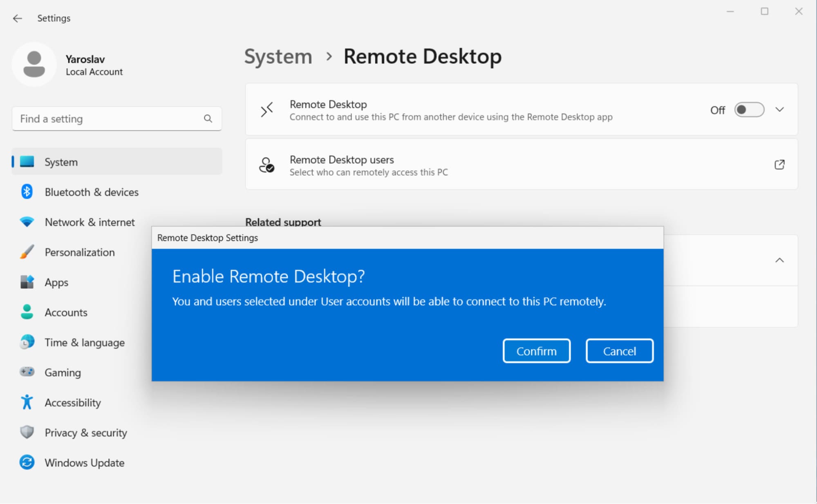This screenshot has width=817, height=504.
Task: Click the System breadcrumb link
Action: (x=278, y=56)
